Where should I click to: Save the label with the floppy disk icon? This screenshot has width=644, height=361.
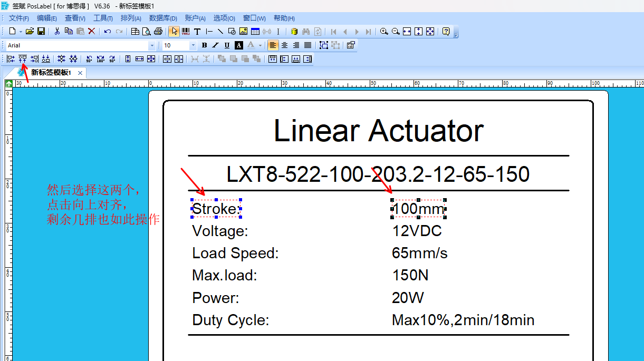click(41, 32)
